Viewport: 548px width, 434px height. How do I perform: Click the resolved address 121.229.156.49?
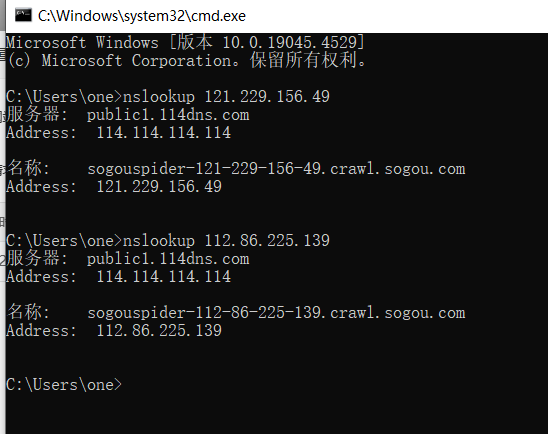(x=159, y=187)
